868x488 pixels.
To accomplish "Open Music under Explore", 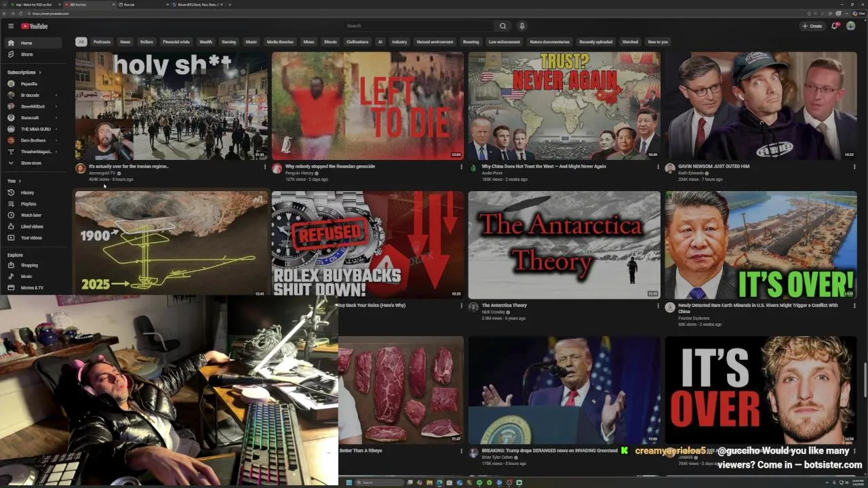I will point(34,277).
